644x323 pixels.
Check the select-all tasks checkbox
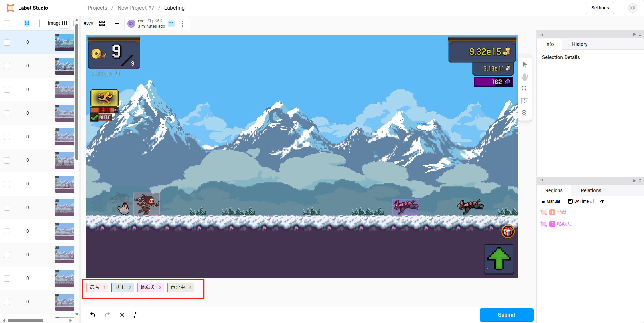(x=7, y=23)
